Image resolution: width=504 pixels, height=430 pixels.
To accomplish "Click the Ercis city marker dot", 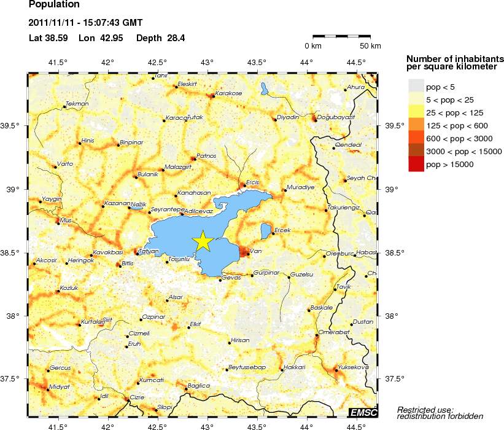I will point(244,185).
